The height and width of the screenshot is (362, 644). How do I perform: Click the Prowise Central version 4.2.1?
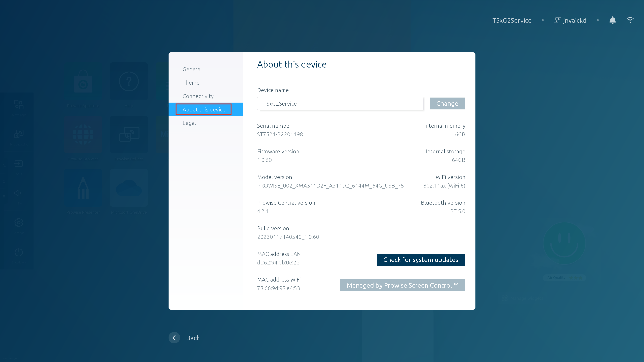[262, 211]
